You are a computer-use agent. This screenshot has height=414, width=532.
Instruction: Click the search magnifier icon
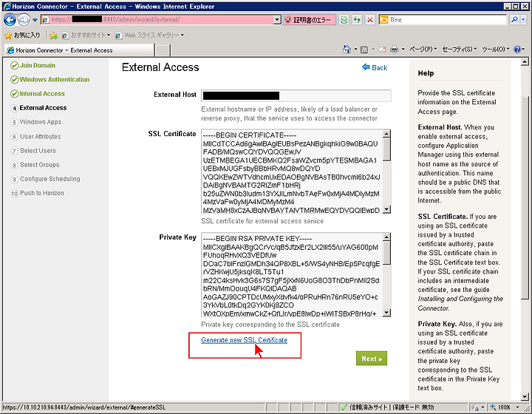click(x=514, y=20)
